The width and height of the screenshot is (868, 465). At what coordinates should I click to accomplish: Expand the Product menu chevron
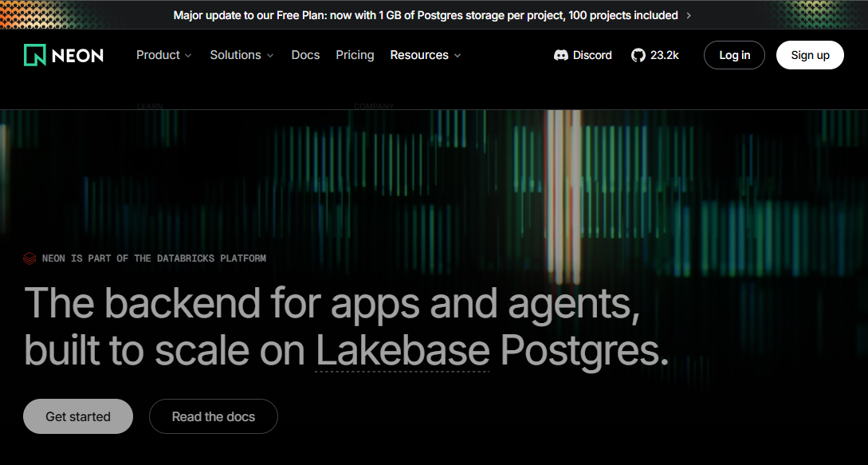point(188,55)
